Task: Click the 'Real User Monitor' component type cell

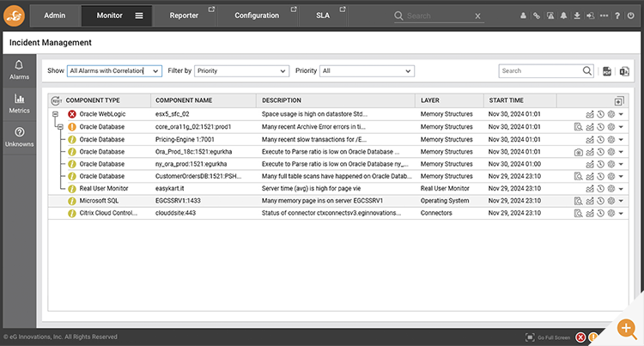Action: (104, 188)
